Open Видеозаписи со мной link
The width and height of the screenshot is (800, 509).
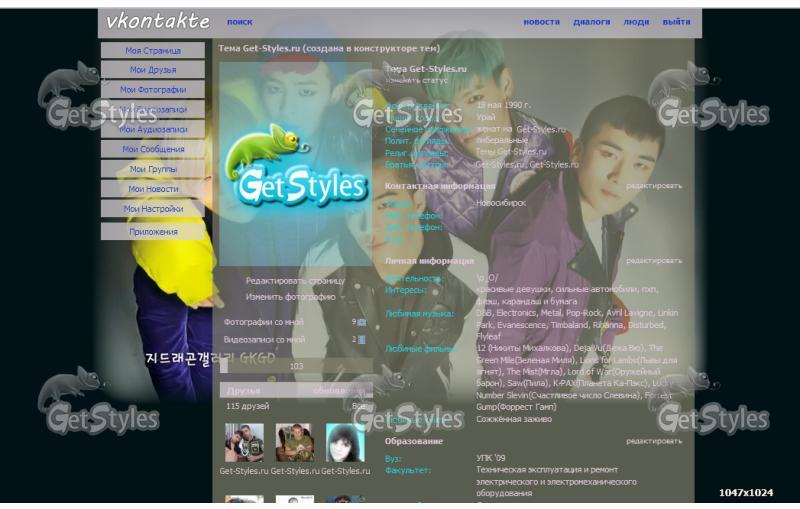(264, 339)
